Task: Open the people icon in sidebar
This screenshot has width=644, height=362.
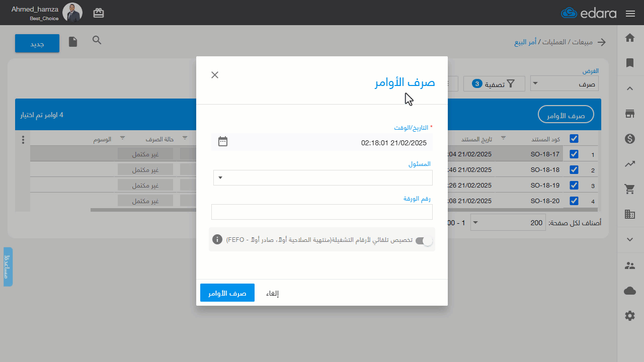Action: tap(629, 265)
